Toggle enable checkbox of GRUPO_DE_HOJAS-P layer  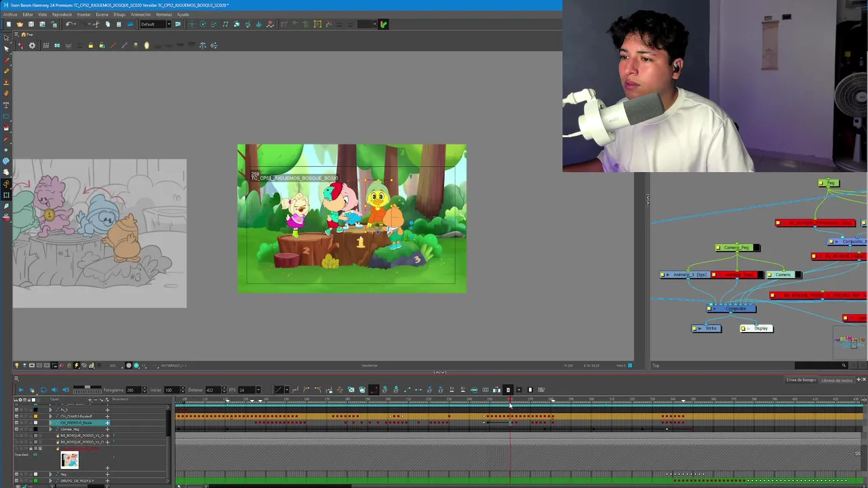tap(16, 481)
